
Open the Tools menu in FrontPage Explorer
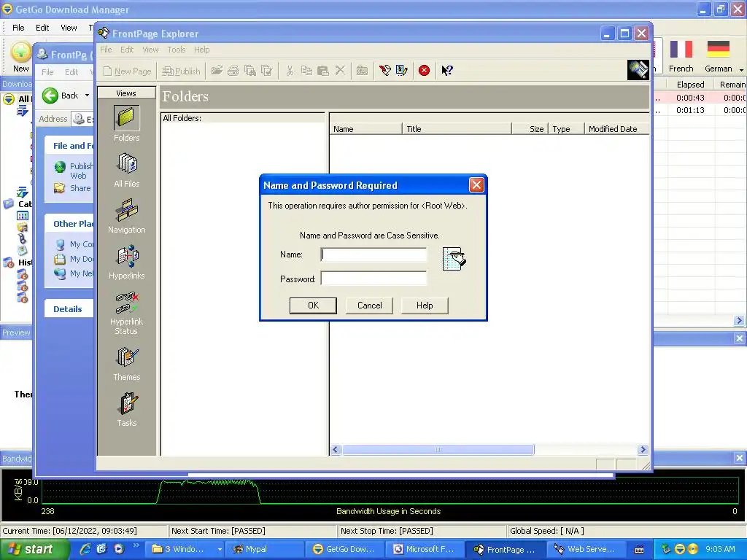pos(177,50)
